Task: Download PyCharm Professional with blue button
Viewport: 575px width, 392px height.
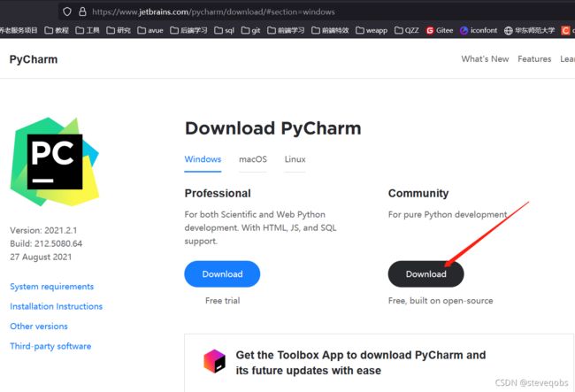Action: [x=222, y=274]
